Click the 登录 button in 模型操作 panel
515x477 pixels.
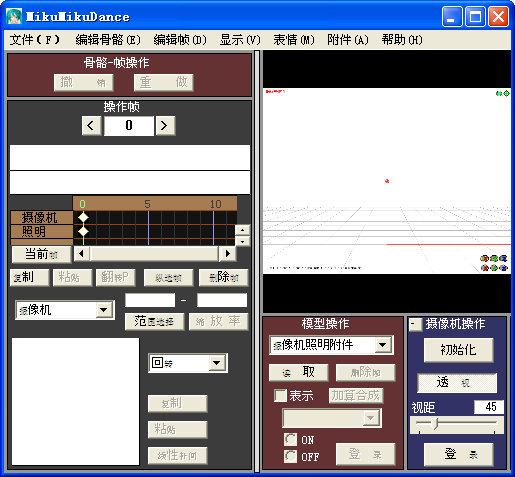click(366, 454)
